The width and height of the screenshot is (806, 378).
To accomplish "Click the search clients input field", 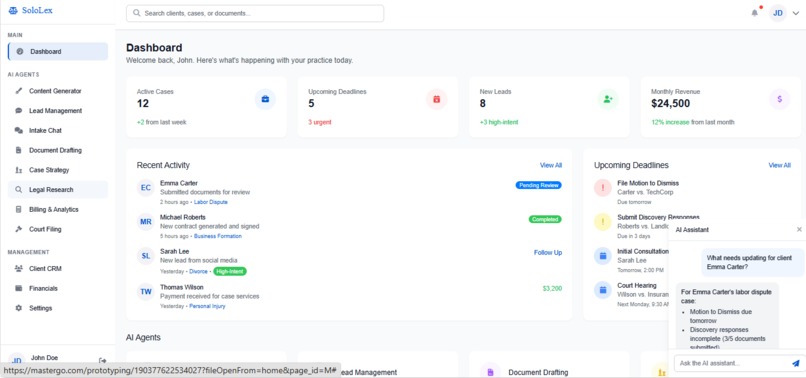I will [255, 13].
